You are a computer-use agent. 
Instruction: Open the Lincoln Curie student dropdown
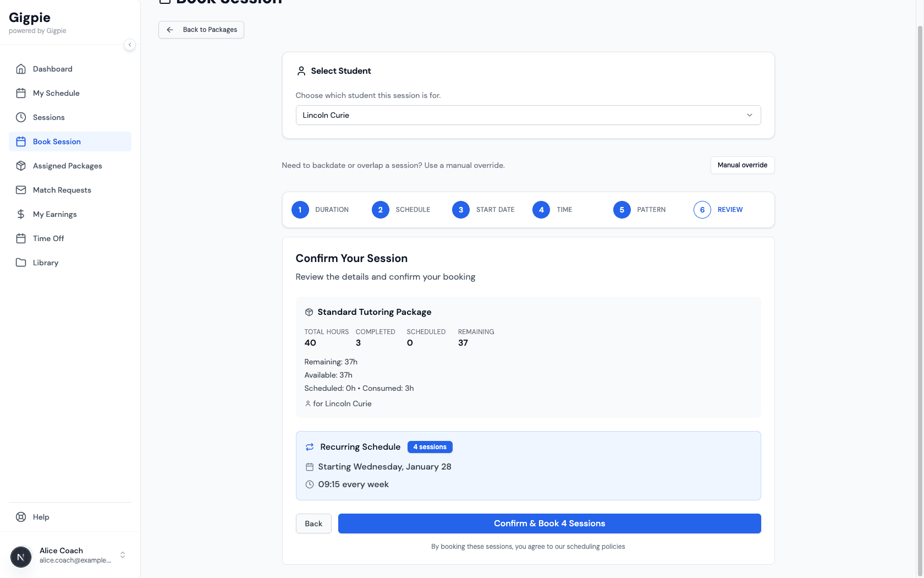point(528,115)
